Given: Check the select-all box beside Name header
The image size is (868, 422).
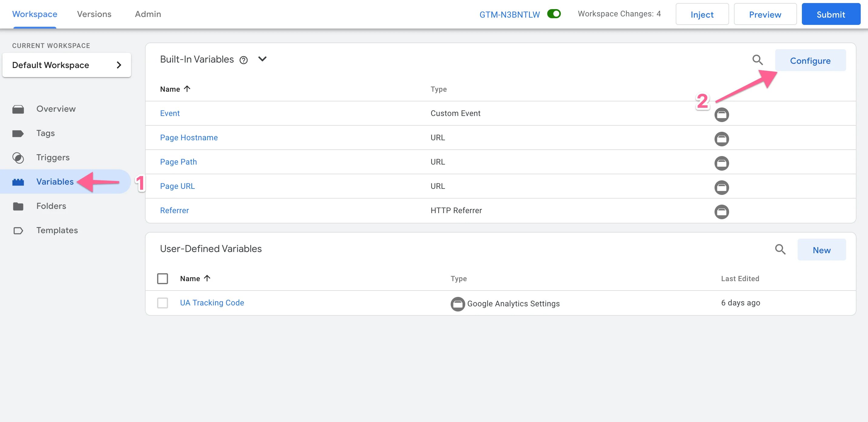Looking at the screenshot, I should coord(163,279).
